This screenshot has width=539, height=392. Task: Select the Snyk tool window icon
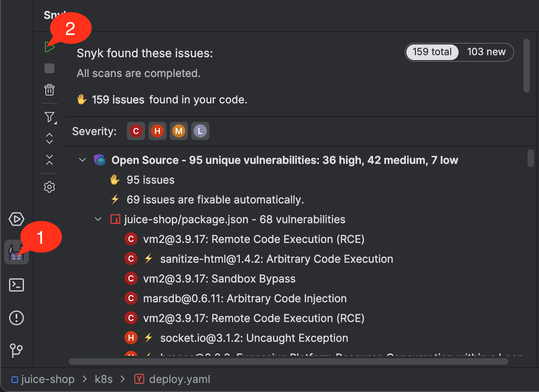point(16,252)
